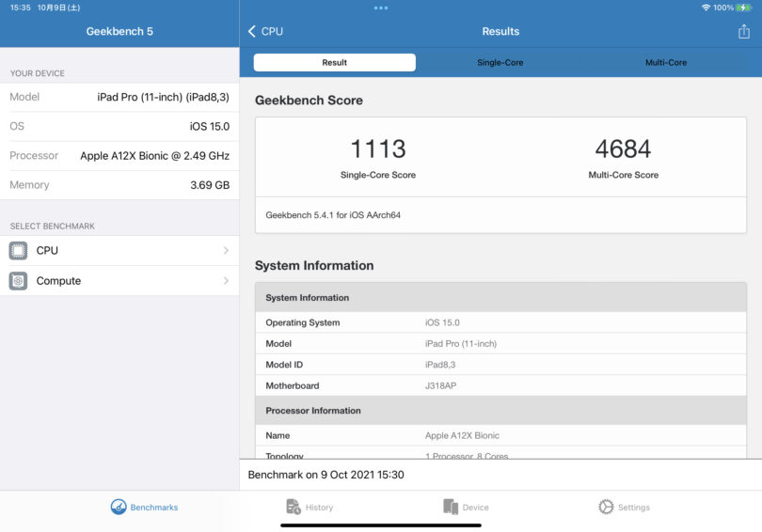Viewport: 762px width, 532px height.
Task: Tap the 'Model ID' row label
Action: pos(284,365)
